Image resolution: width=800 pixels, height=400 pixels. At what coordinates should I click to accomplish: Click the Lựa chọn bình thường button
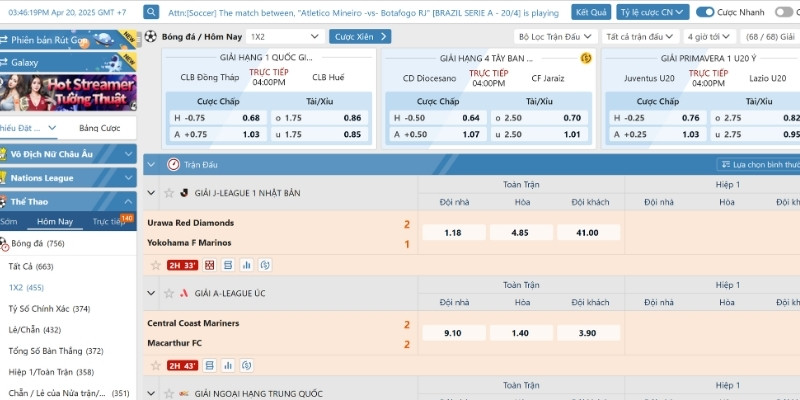(x=758, y=165)
